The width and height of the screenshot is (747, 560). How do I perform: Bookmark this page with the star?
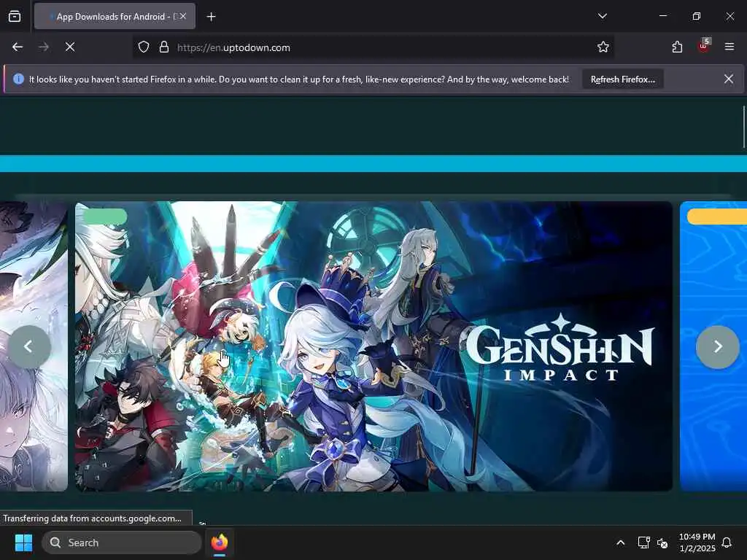603,47
